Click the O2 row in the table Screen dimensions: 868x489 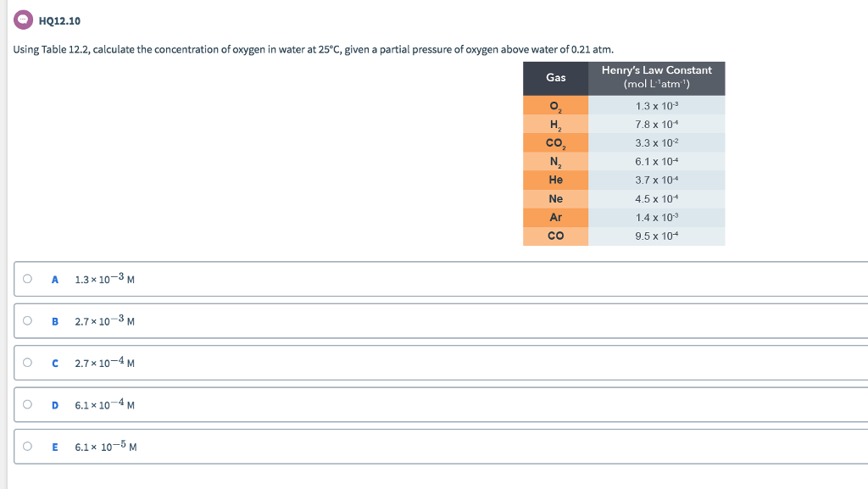555,106
